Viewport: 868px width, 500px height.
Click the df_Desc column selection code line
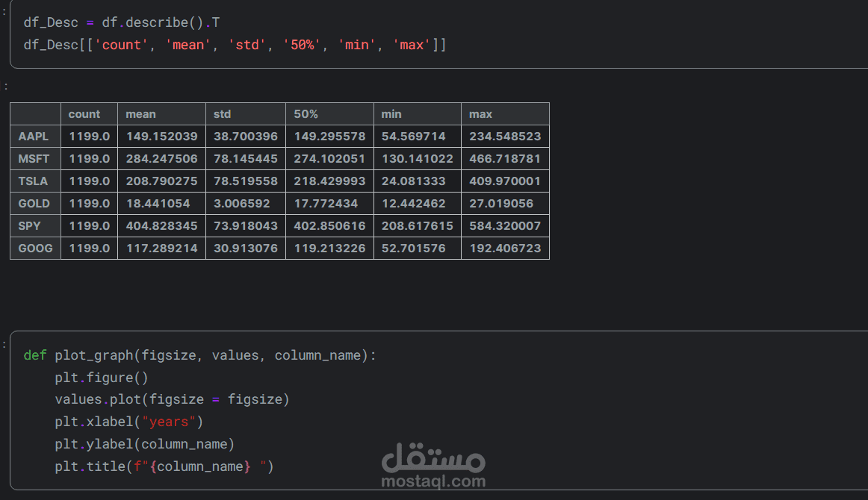pyautogui.click(x=235, y=45)
